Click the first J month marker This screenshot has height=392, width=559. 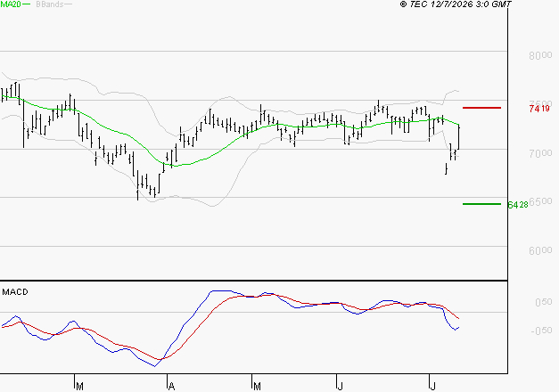click(341, 387)
